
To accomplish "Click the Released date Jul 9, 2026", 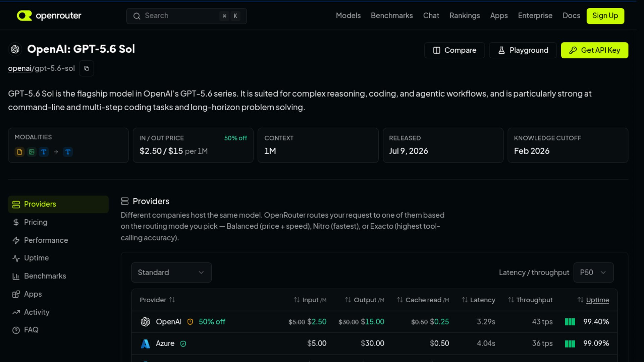I will 409,151.
